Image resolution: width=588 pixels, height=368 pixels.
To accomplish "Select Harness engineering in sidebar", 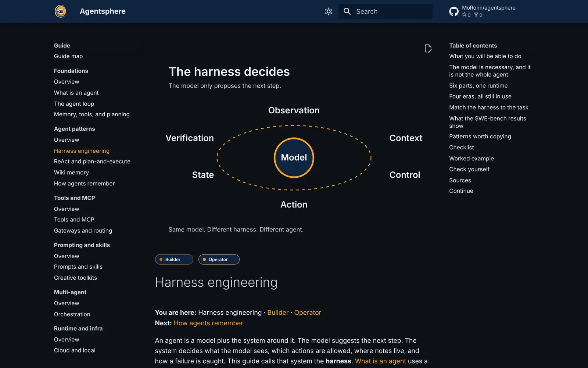I will coord(82,151).
